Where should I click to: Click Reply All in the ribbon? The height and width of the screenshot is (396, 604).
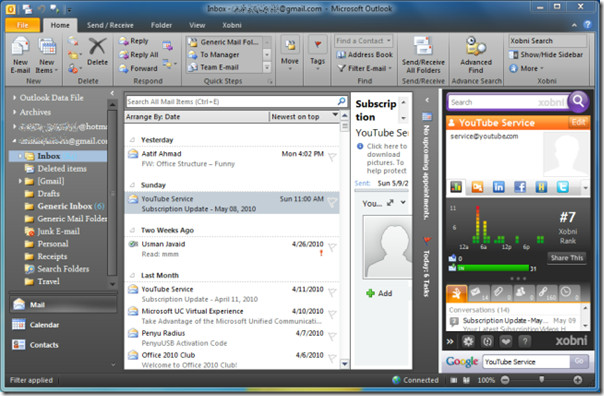pos(139,55)
